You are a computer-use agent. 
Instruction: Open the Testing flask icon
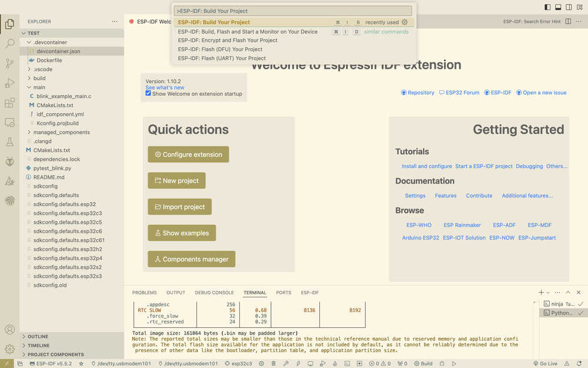[x=9, y=142]
